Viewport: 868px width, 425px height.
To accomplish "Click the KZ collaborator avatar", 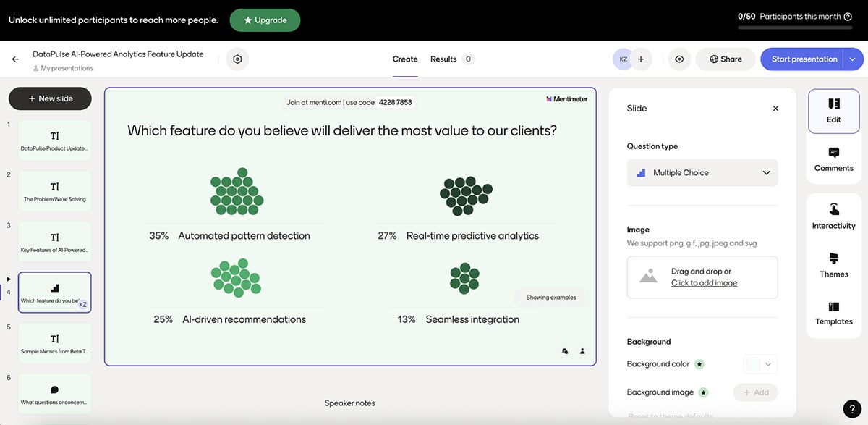I will click(623, 59).
